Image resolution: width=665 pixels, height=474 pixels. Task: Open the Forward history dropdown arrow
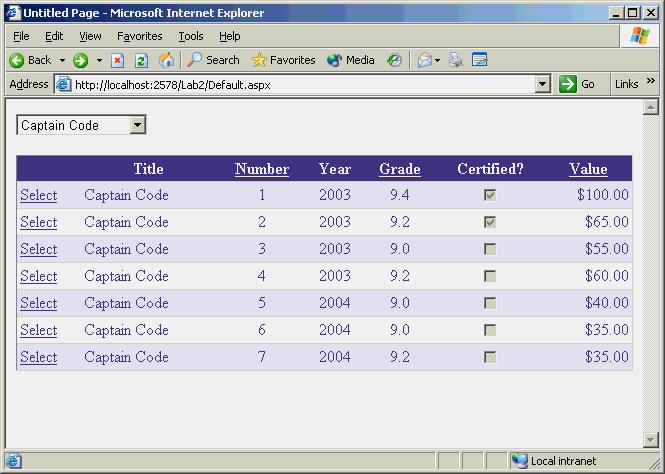tap(99, 61)
